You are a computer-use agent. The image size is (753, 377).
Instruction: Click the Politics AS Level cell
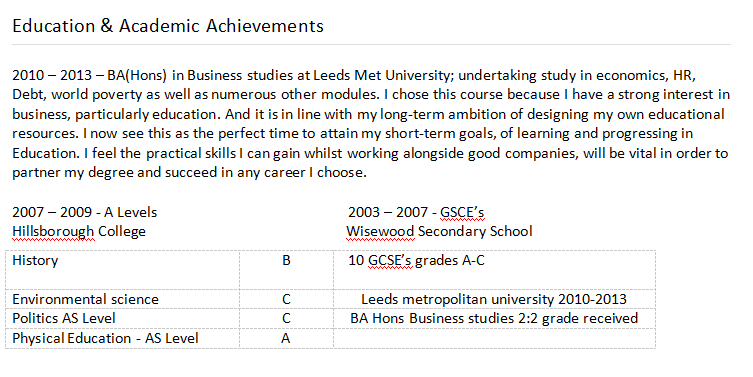click(122, 318)
